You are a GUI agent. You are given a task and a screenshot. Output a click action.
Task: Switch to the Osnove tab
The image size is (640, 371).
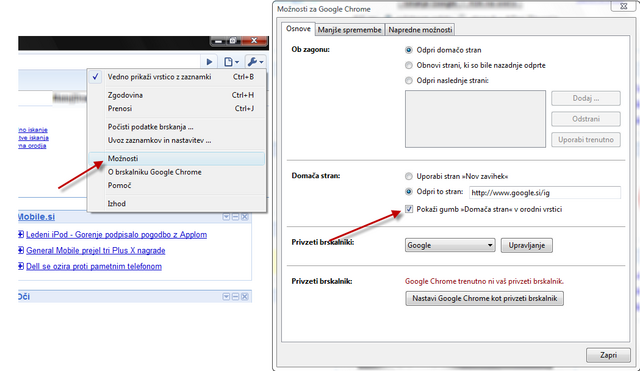pyautogui.click(x=298, y=29)
